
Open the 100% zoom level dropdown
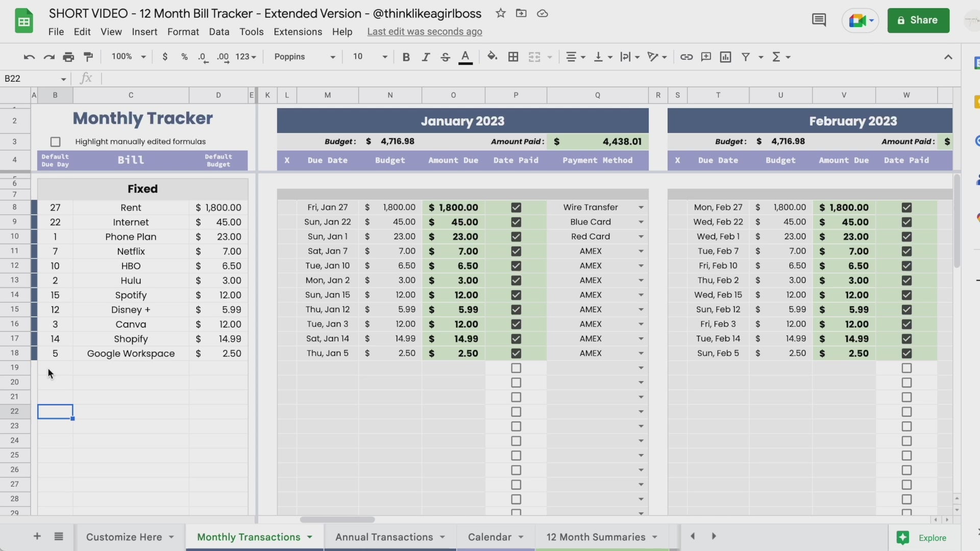[129, 57]
